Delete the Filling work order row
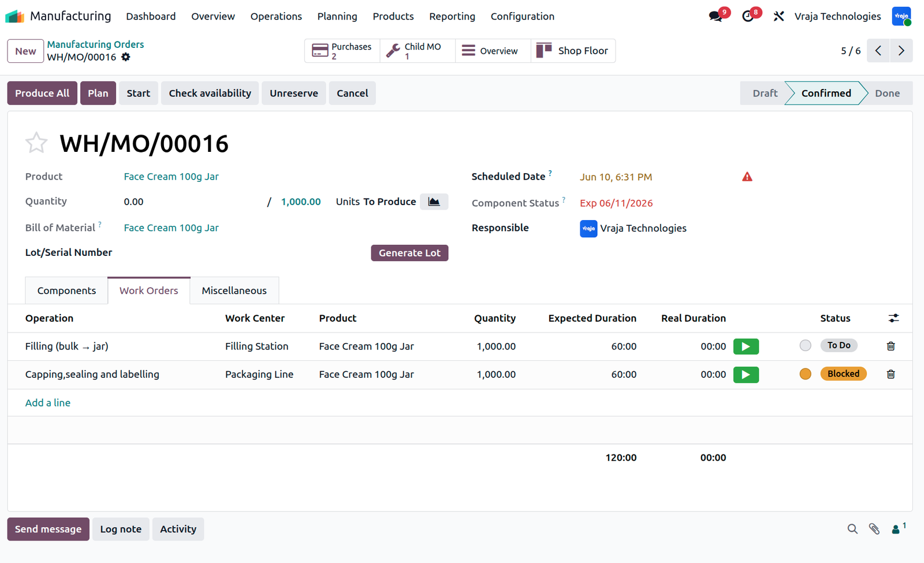Screen dimensions: 924x563 pyautogui.click(x=891, y=346)
